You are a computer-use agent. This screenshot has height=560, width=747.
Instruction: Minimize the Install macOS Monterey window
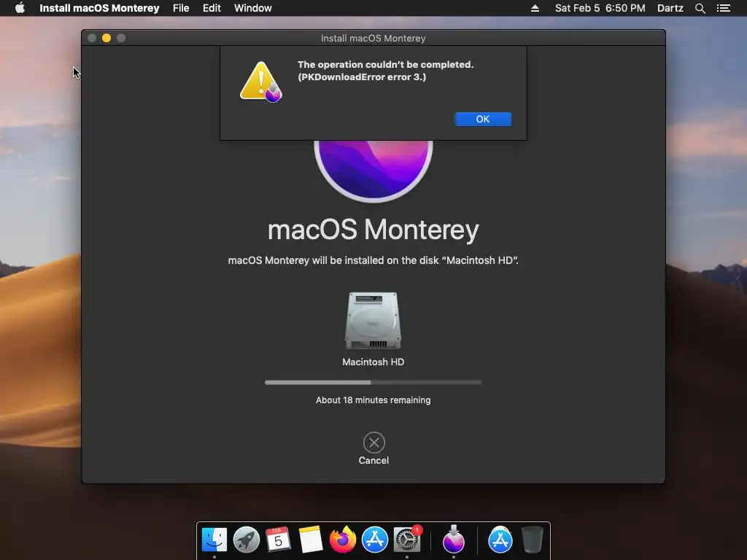107,38
